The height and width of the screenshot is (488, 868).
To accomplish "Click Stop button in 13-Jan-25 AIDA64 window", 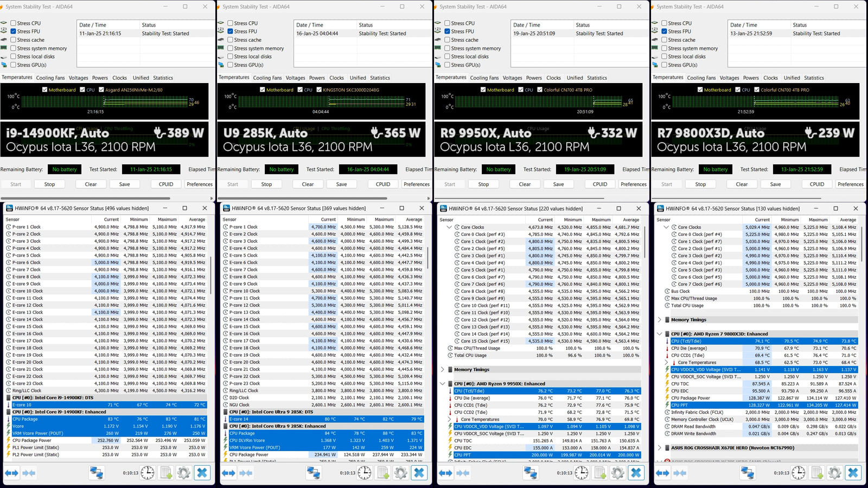I will pos(700,184).
